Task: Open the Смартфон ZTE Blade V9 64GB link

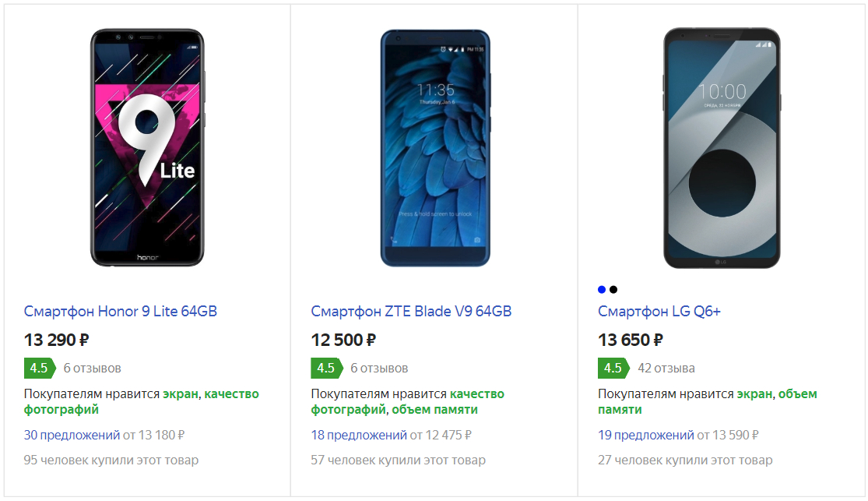Action: [411, 312]
